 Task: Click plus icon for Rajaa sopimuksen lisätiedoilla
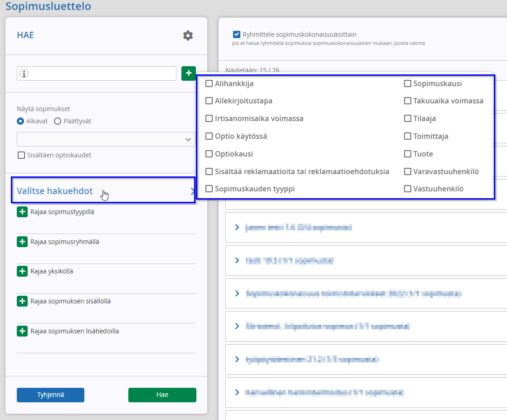[x=22, y=331]
